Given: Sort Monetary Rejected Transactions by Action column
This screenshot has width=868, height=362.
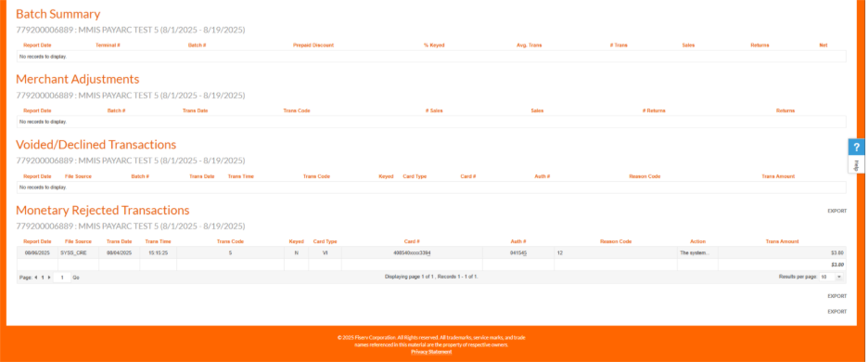Looking at the screenshot, I should pyautogui.click(x=697, y=241).
